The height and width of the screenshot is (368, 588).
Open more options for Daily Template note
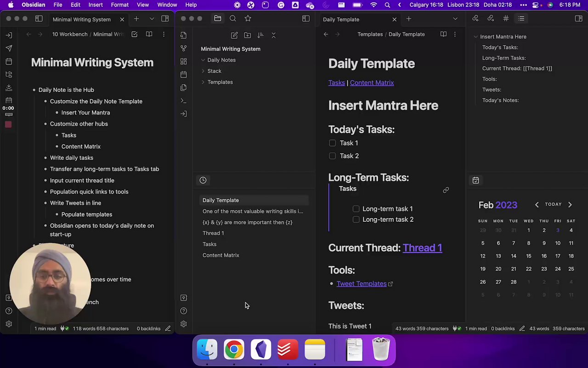click(x=455, y=34)
